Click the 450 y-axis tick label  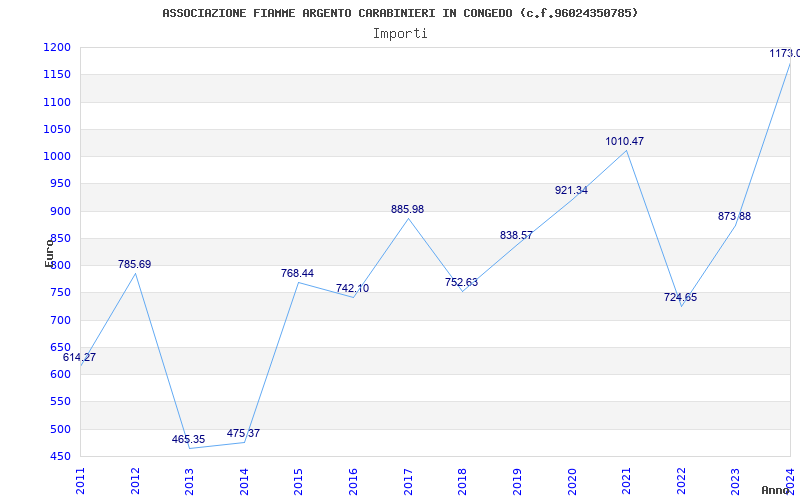(x=61, y=457)
